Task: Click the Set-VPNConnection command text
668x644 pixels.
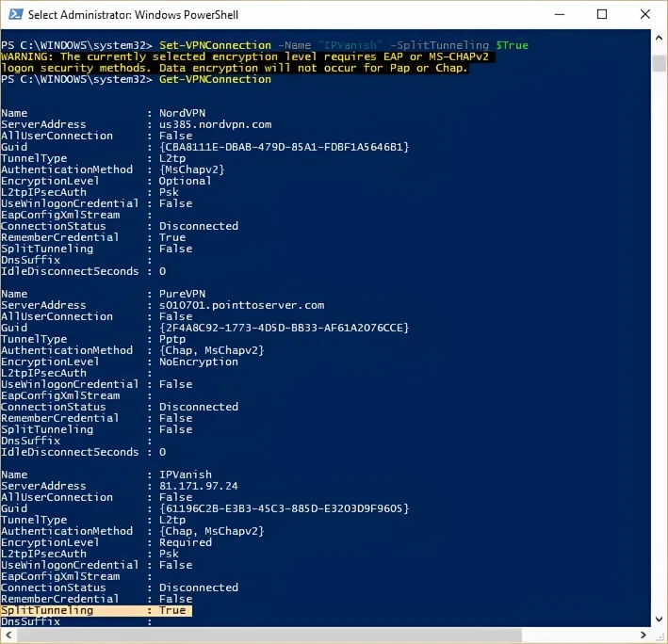Action: tap(215, 45)
